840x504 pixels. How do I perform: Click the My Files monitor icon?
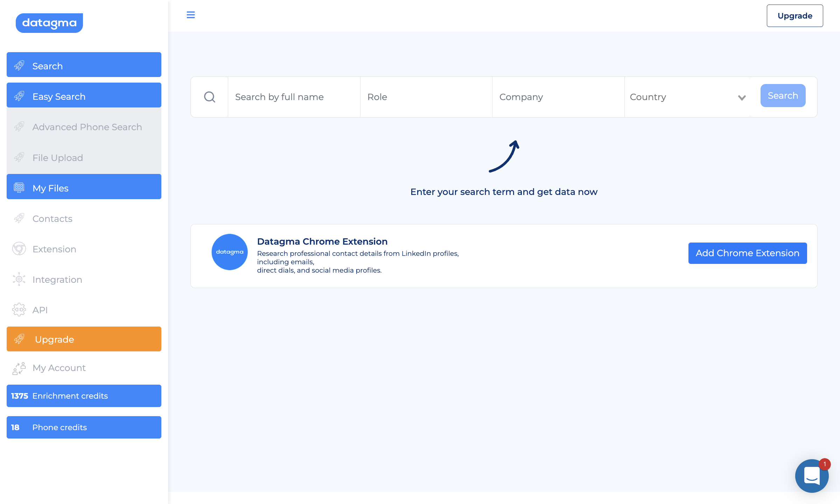click(19, 187)
